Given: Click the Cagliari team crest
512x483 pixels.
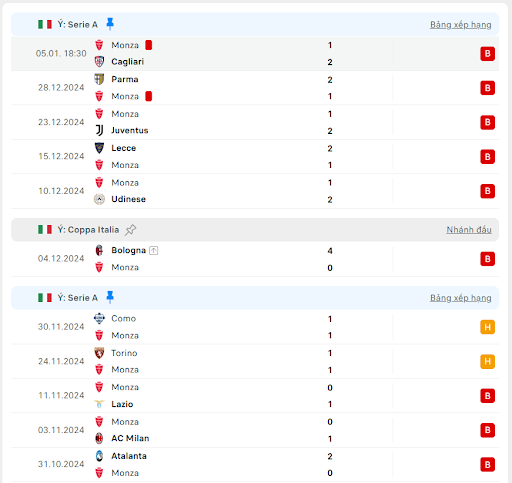Looking at the screenshot, I should point(99,62).
